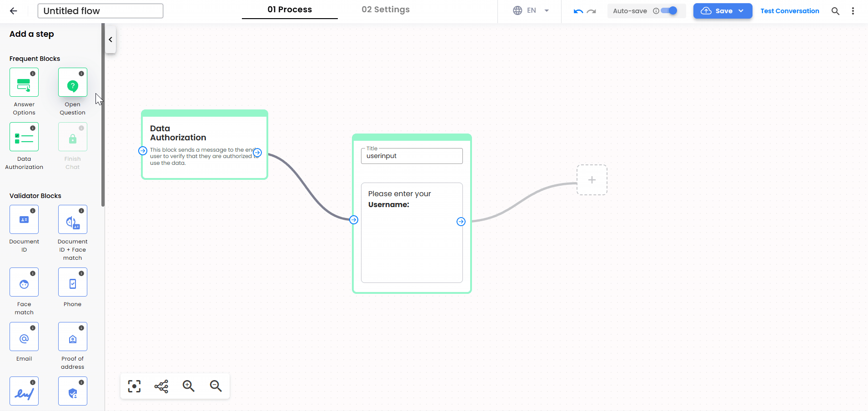Click the Untitled flow name field
This screenshot has height=411, width=868.
[x=100, y=11]
